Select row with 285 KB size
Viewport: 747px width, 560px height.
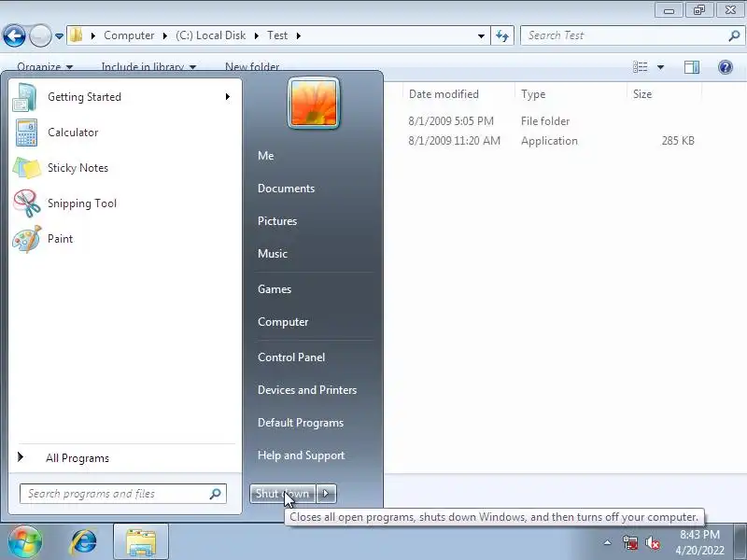pyautogui.click(x=551, y=141)
